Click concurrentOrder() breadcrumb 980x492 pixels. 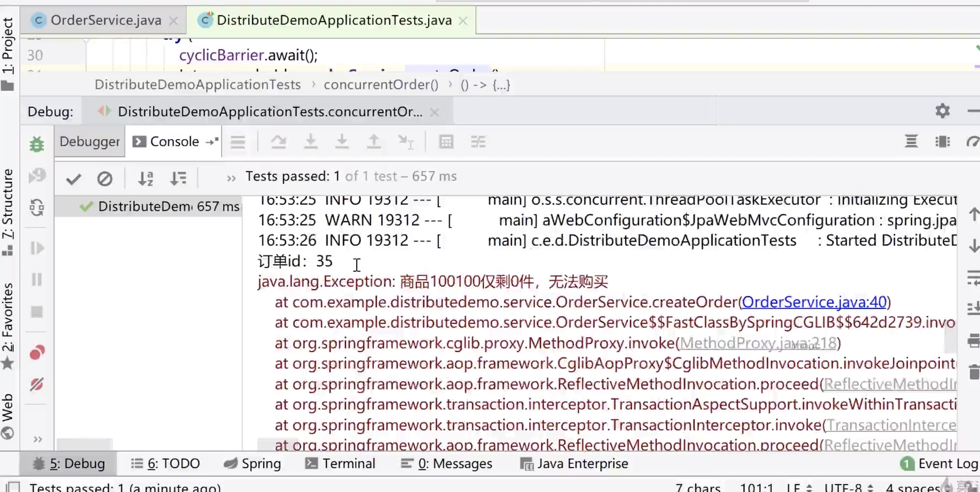(381, 85)
